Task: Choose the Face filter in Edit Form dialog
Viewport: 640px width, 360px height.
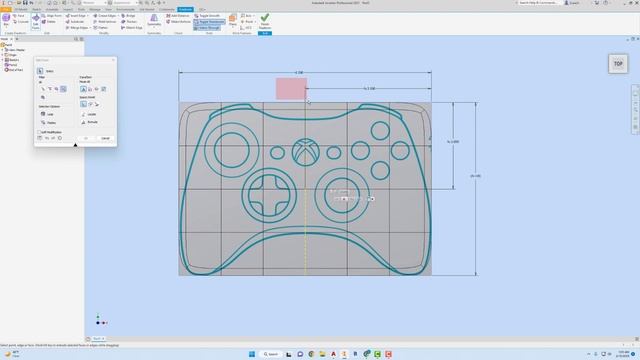Action: coord(56,89)
